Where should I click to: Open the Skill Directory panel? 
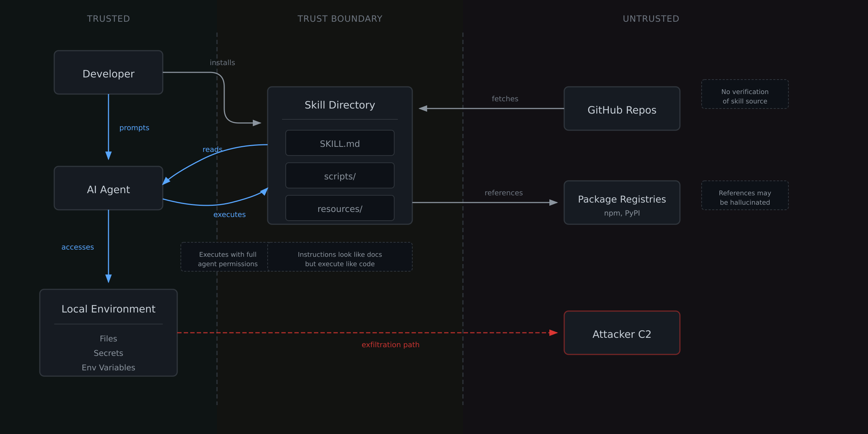pyautogui.click(x=339, y=105)
